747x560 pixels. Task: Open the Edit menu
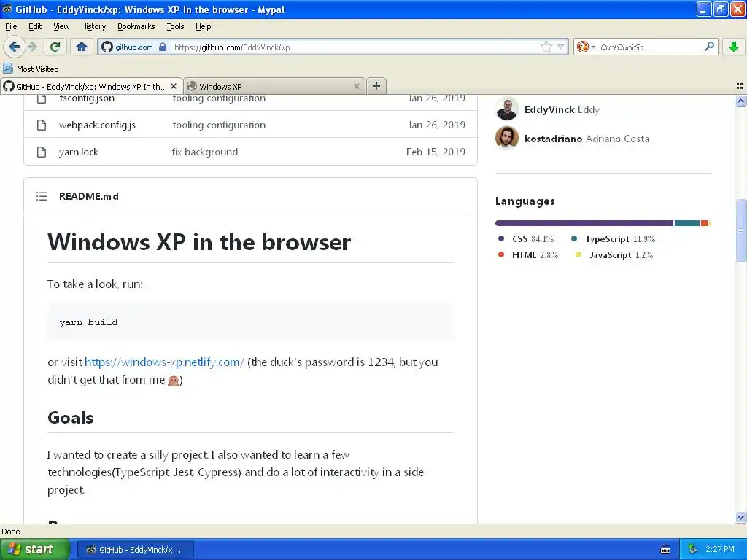click(x=35, y=26)
